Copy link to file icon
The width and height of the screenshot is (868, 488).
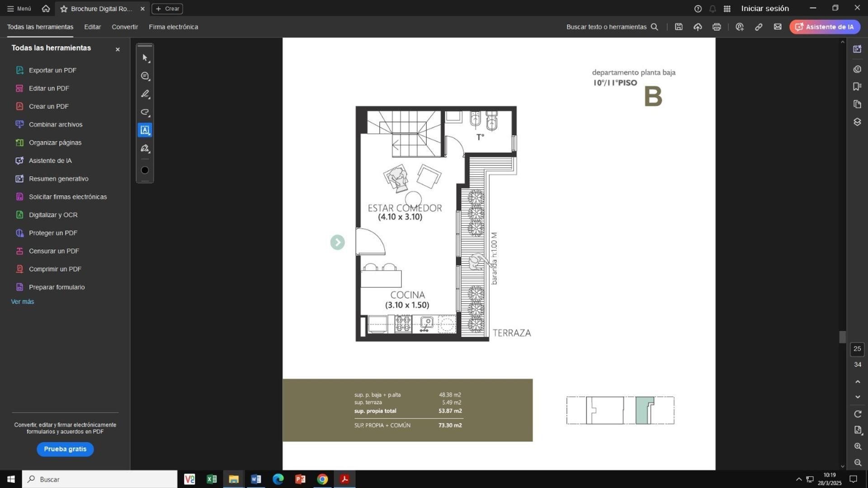[x=759, y=27]
